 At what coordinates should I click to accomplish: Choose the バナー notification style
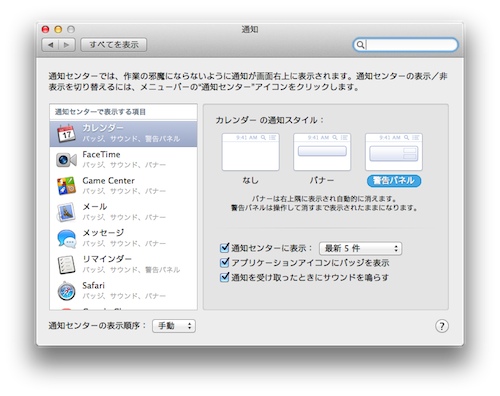pyautogui.click(x=322, y=152)
